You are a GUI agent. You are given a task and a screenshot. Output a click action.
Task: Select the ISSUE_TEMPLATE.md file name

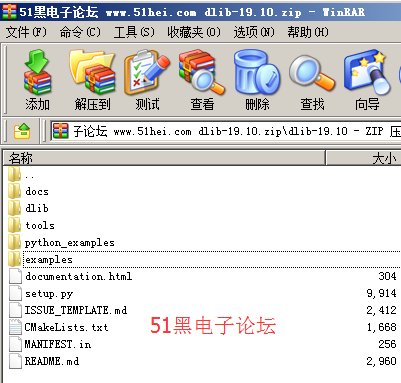click(76, 310)
